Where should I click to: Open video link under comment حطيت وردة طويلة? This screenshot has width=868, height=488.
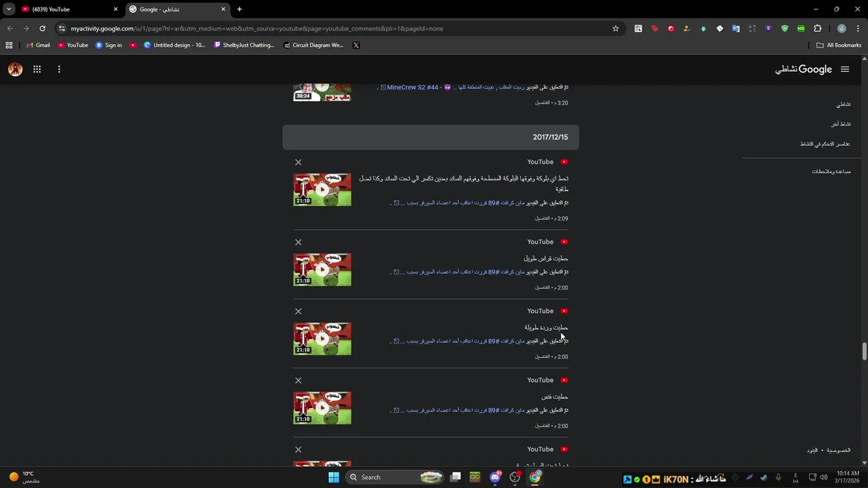(x=458, y=341)
